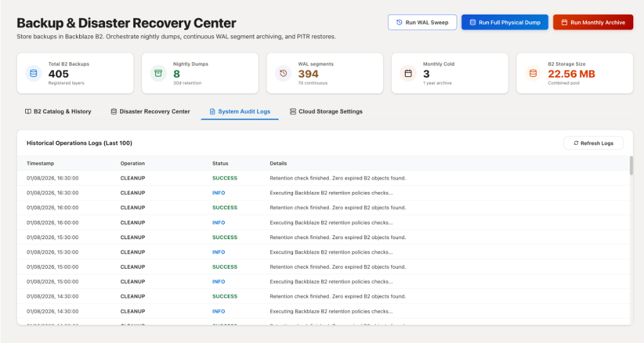Click the server icon beside Cloud Storage Settings
644x343 pixels.
coord(293,111)
